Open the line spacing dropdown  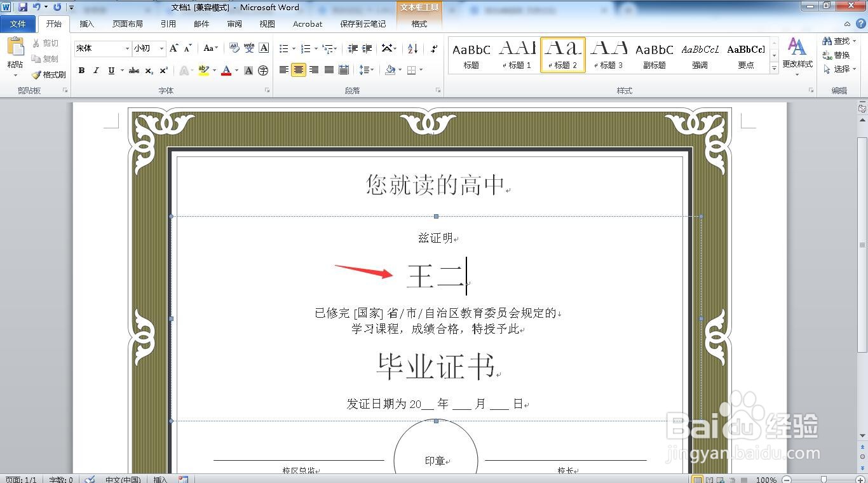point(366,70)
